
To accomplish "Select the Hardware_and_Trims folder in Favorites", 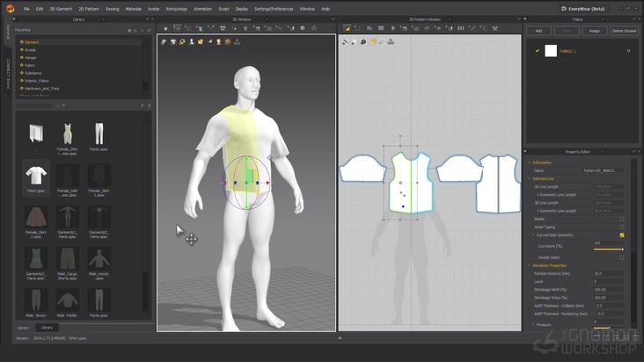I will [x=42, y=89].
